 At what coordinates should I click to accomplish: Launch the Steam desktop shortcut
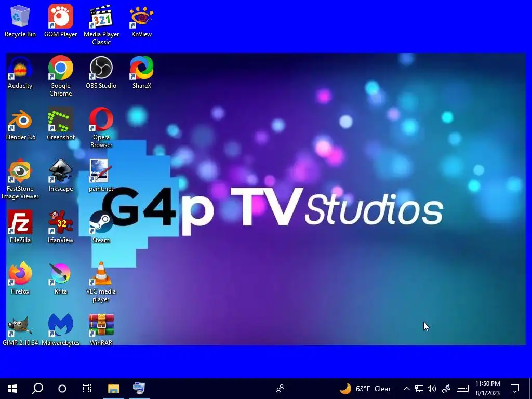point(101,227)
